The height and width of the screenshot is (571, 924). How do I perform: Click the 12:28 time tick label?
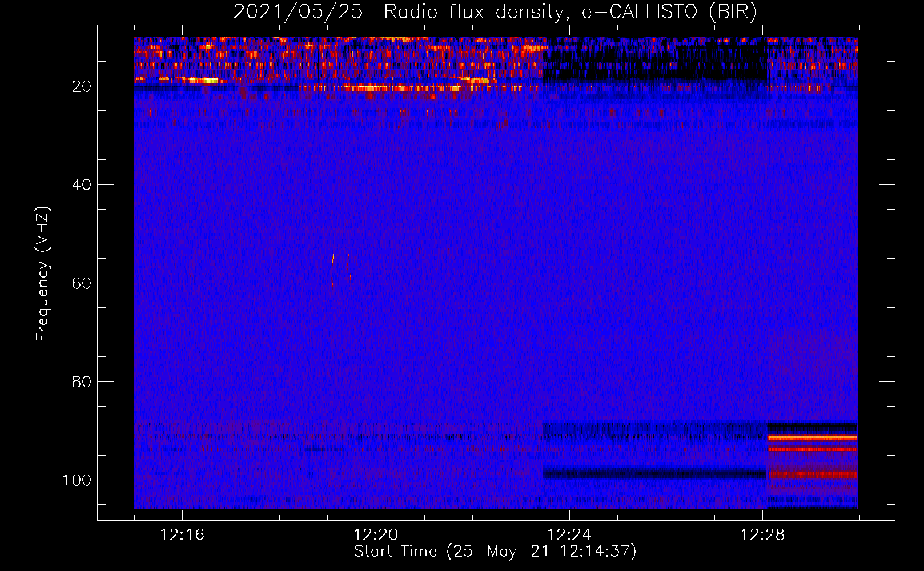(763, 535)
